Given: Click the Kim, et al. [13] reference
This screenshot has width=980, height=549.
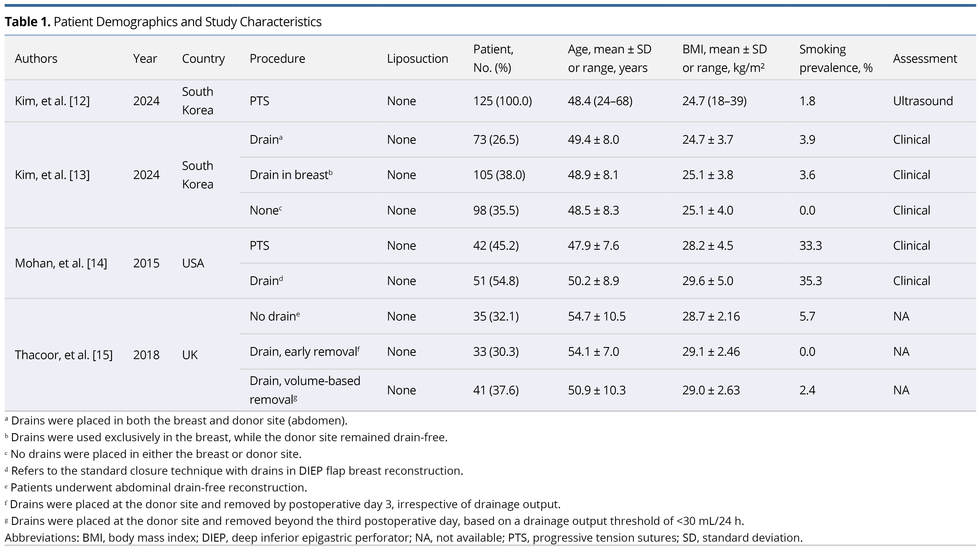Looking at the screenshot, I should [52, 175].
